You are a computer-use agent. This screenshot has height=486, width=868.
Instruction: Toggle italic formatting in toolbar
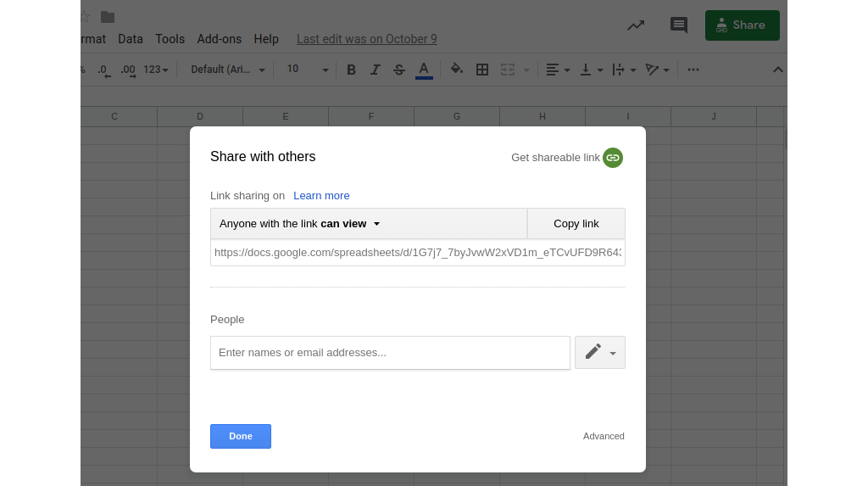point(375,70)
